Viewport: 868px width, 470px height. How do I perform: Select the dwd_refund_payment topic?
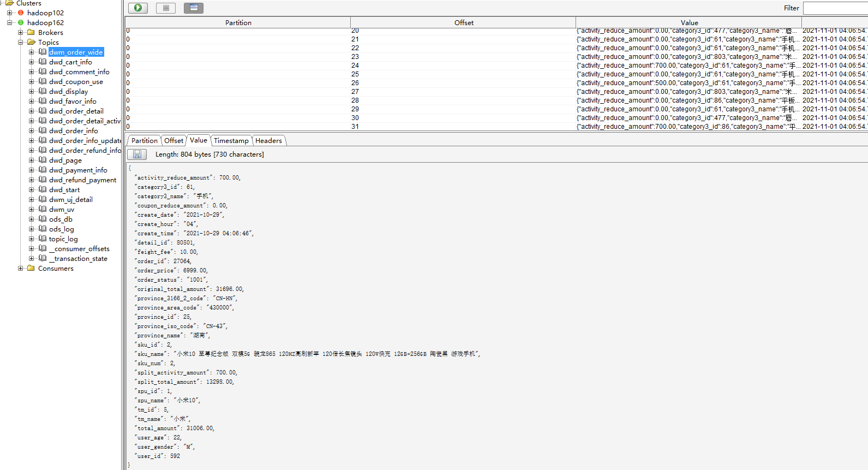[82, 180]
